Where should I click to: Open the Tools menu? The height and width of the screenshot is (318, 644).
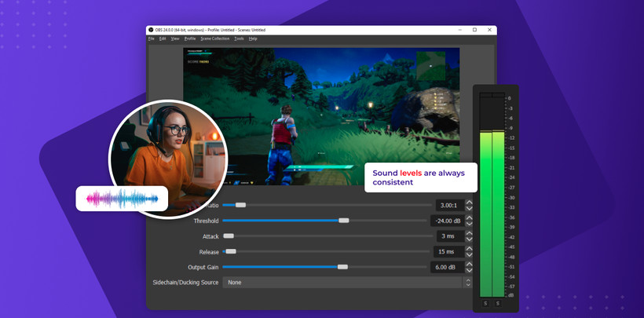pyautogui.click(x=239, y=38)
